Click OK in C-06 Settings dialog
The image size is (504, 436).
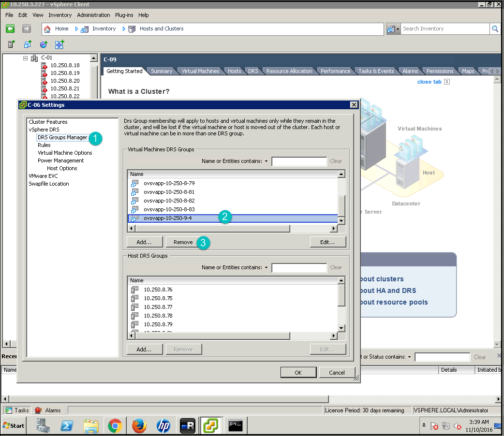(298, 373)
